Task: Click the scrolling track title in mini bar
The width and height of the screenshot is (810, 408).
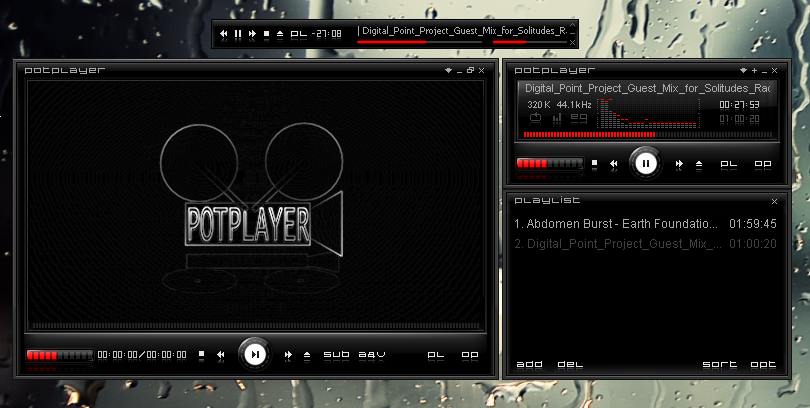Action: point(464,31)
